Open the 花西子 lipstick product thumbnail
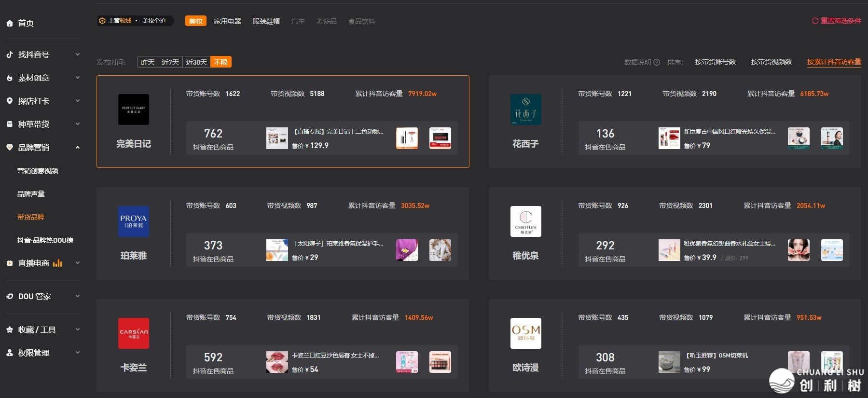The height and width of the screenshot is (398, 868). [669, 138]
